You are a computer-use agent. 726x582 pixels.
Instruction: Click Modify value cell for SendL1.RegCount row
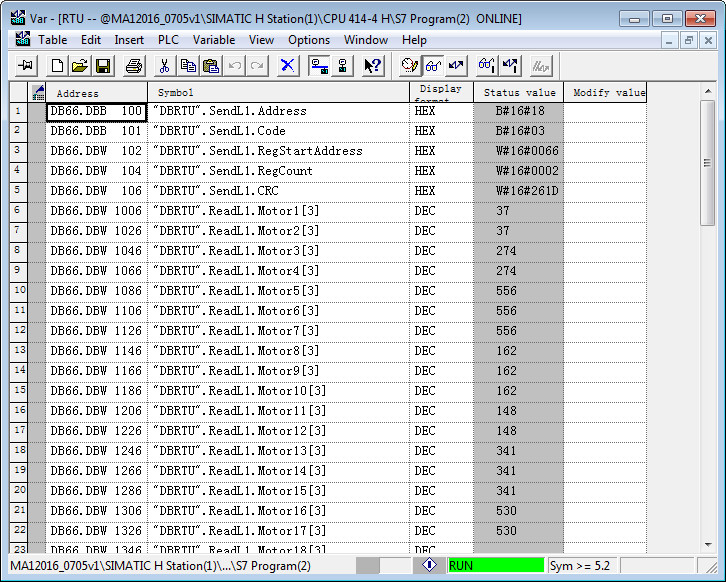point(605,172)
